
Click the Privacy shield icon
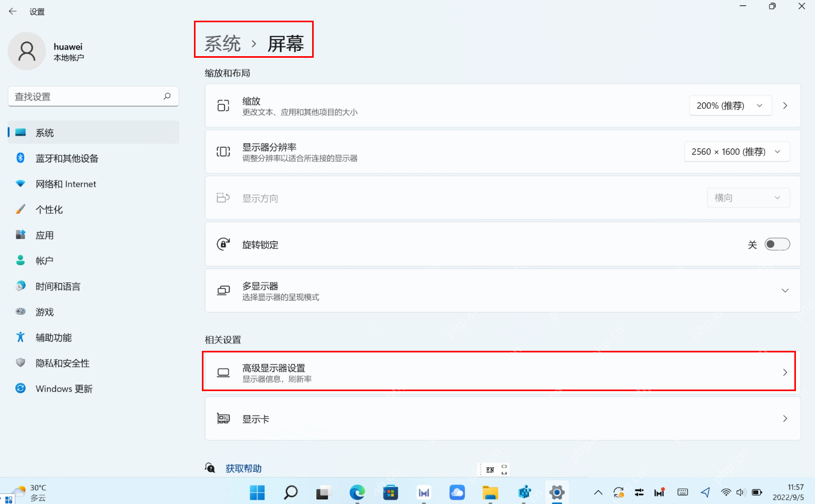click(x=21, y=362)
